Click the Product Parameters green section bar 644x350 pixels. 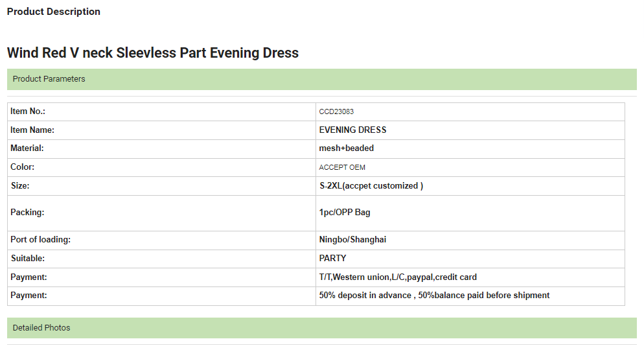322,79
